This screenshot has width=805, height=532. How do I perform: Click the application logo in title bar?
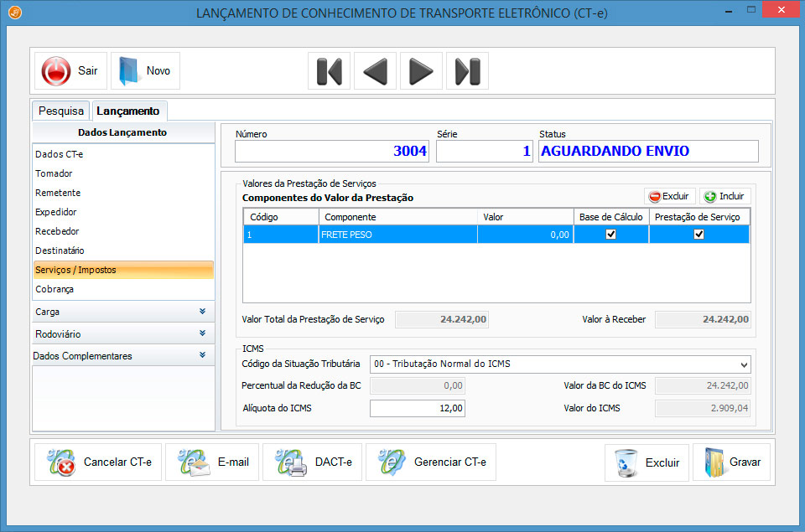click(x=15, y=13)
